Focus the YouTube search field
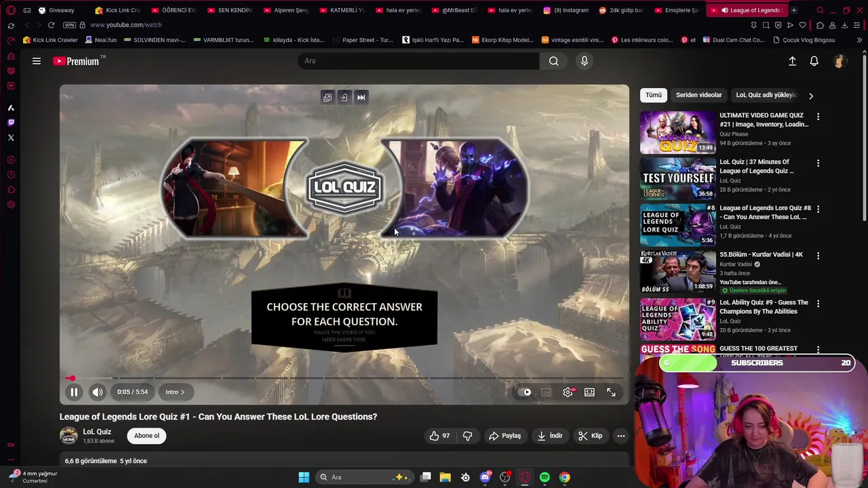 click(418, 61)
